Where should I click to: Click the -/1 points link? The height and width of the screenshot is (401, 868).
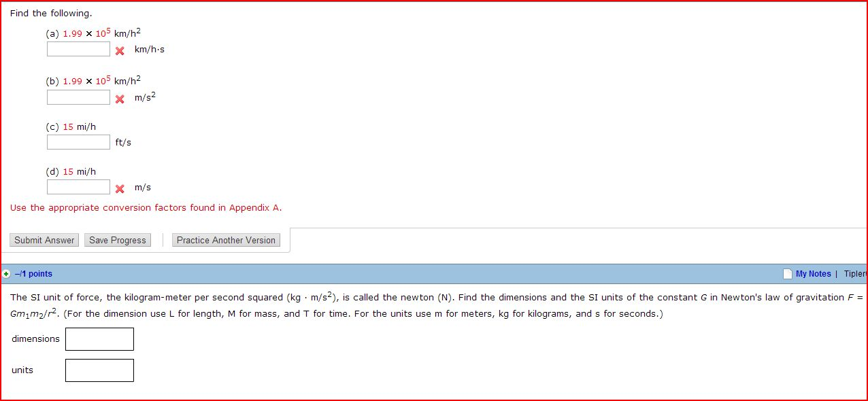click(x=33, y=274)
